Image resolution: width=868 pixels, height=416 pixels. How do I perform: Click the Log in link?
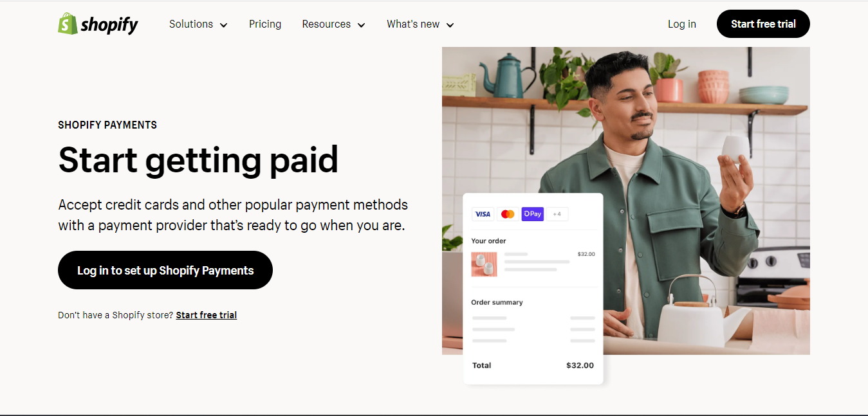(681, 24)
